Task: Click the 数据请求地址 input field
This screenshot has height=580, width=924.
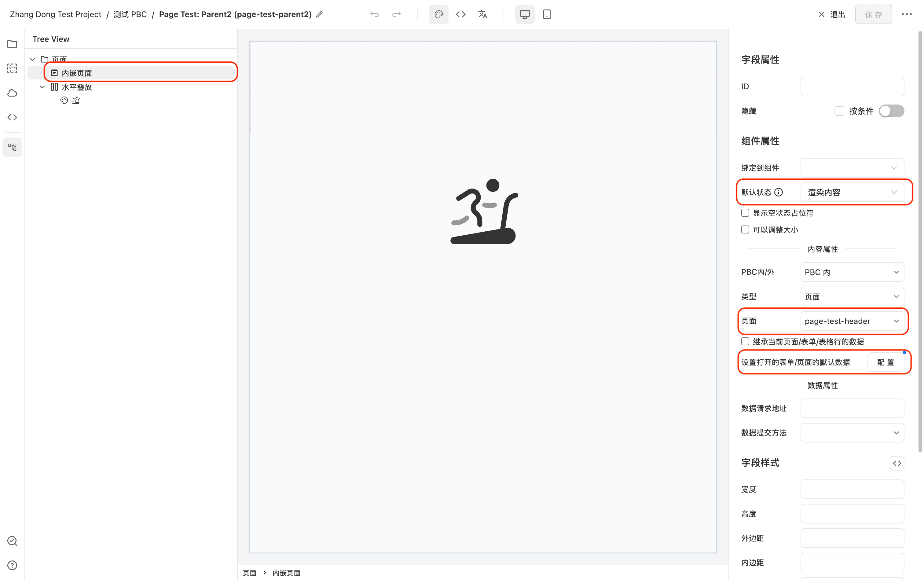Action: tap(852, 408)
